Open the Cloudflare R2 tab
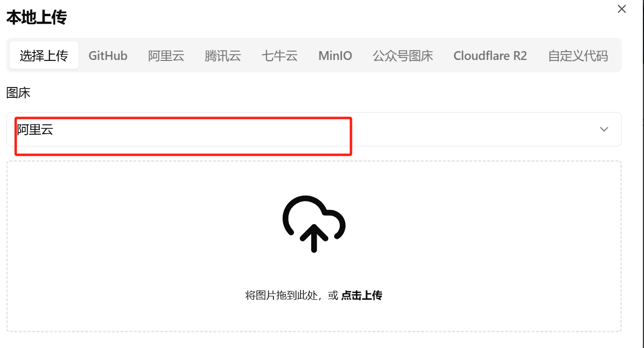 490,56
